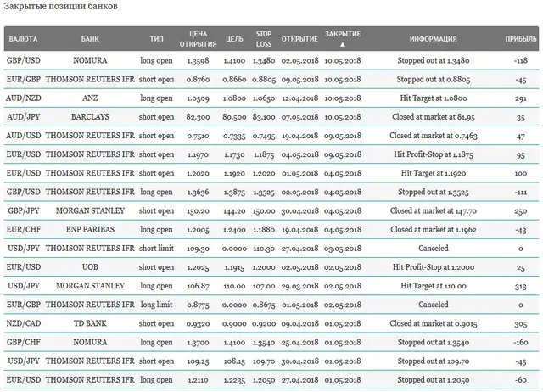This screenshot has width=543, height=392.
Task: Select the GBP/CHF currency cell
Action: 23,342
